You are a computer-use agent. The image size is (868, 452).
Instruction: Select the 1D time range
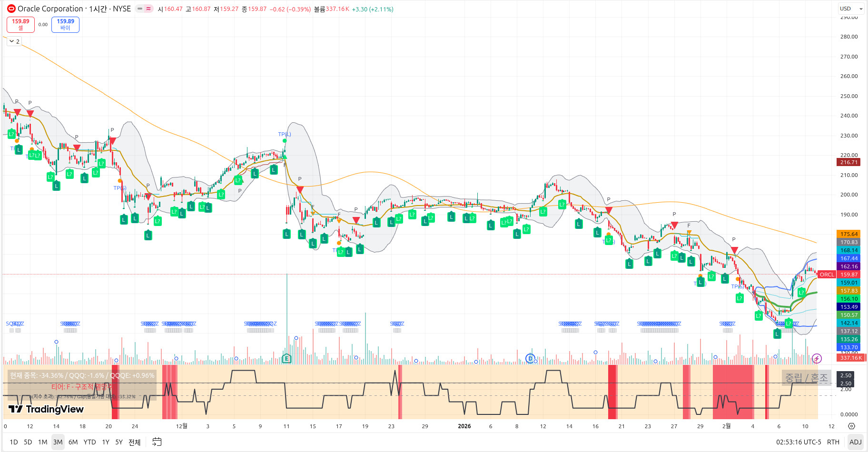14,442
